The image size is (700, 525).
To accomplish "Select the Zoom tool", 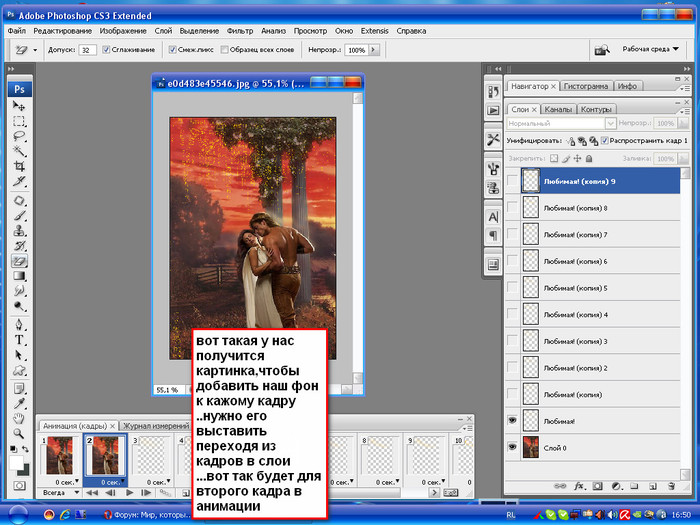I will pyautogui.click(x=19, y=433).
